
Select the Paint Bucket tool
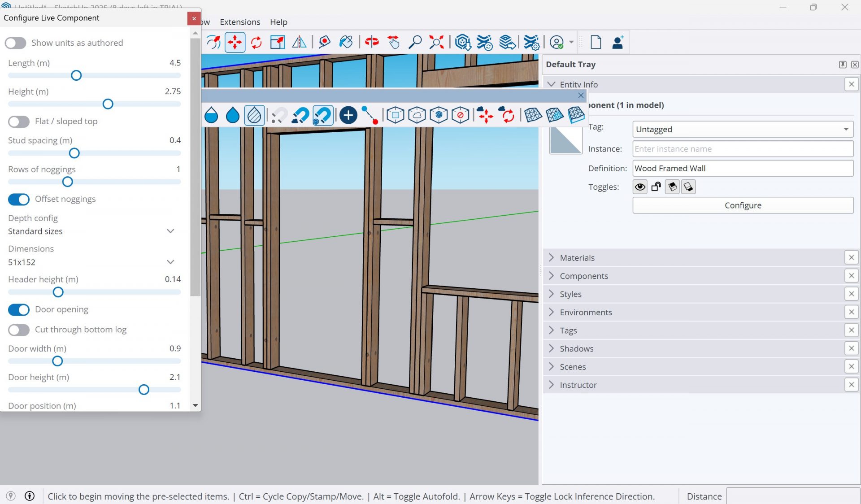[346, 42]
